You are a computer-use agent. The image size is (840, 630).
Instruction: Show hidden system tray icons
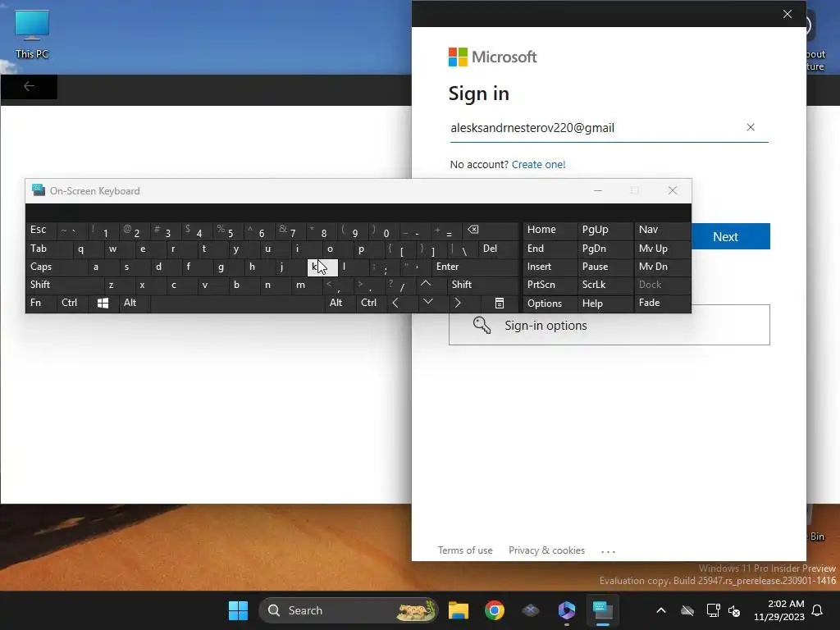(x=661, y=610)
